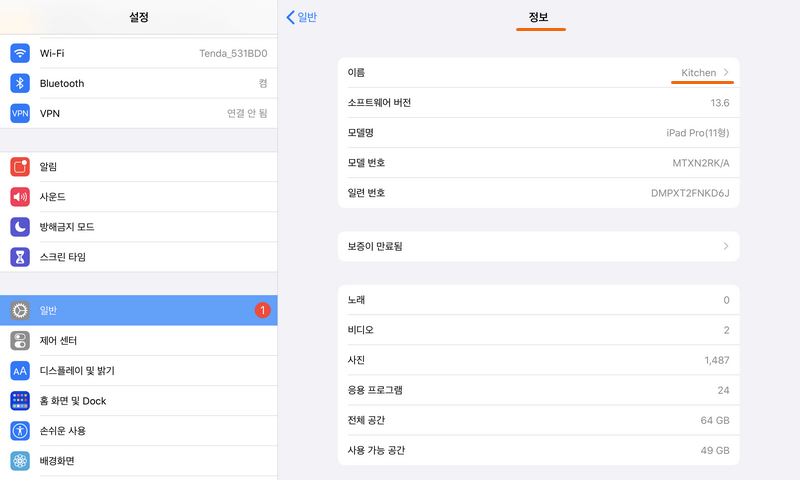800x480 pixels.
Task: Tap the 전체 공간 label
Action: point(366,420)
